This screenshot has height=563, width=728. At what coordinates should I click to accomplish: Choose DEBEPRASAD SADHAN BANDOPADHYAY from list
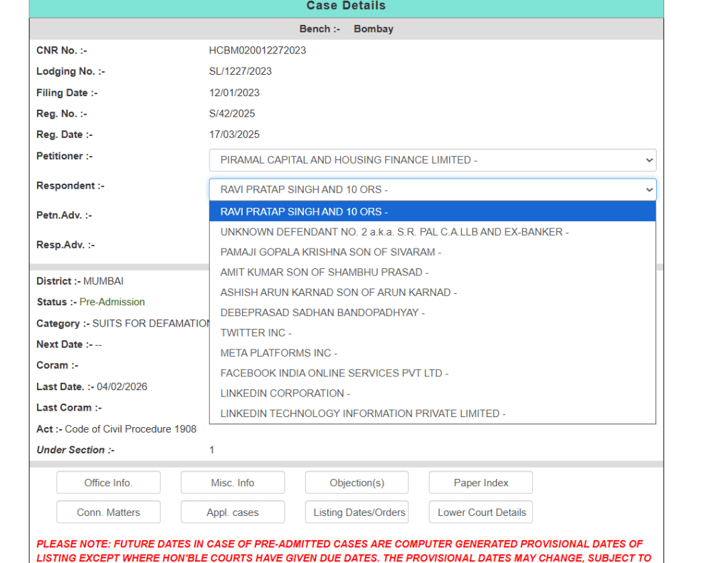click(322, 312)
